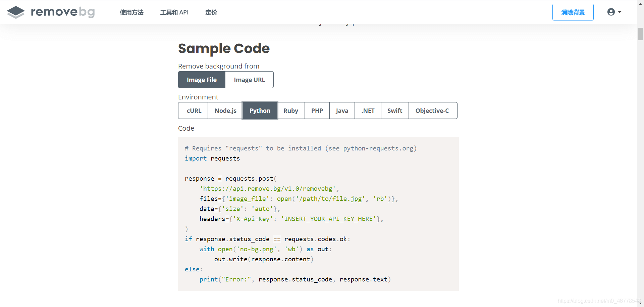
Task: Switch to Ruby sample code
Action: 290,111
